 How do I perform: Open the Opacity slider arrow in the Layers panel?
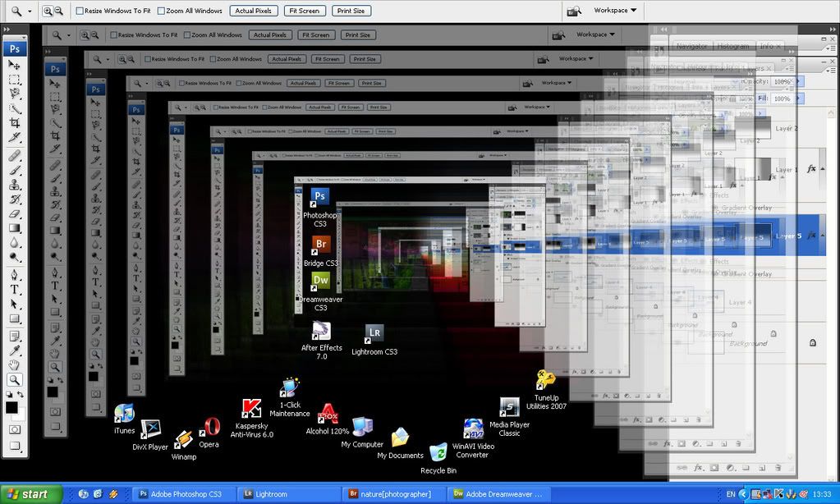[x=800, y=81]
